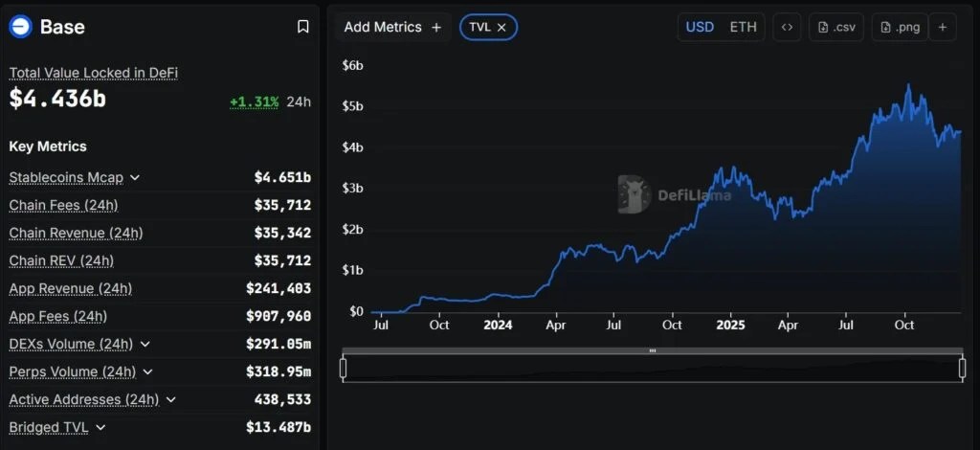Download chart data as .csv
The width and height of the screenshot is (980, 450).
tap(836, 27)
